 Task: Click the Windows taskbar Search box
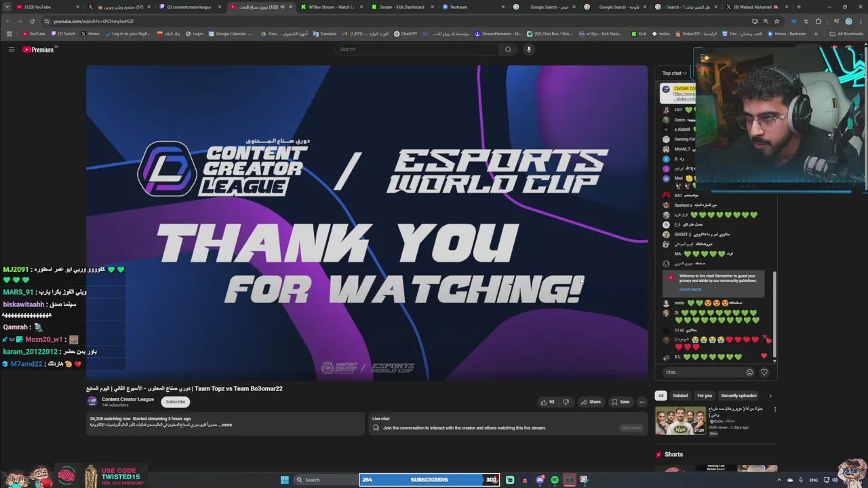[x=325, y=480]
